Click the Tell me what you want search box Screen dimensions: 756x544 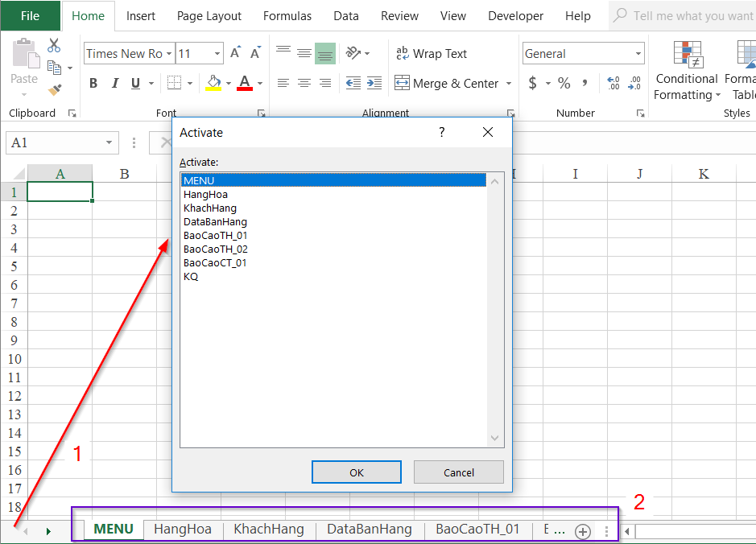point(684,16)
